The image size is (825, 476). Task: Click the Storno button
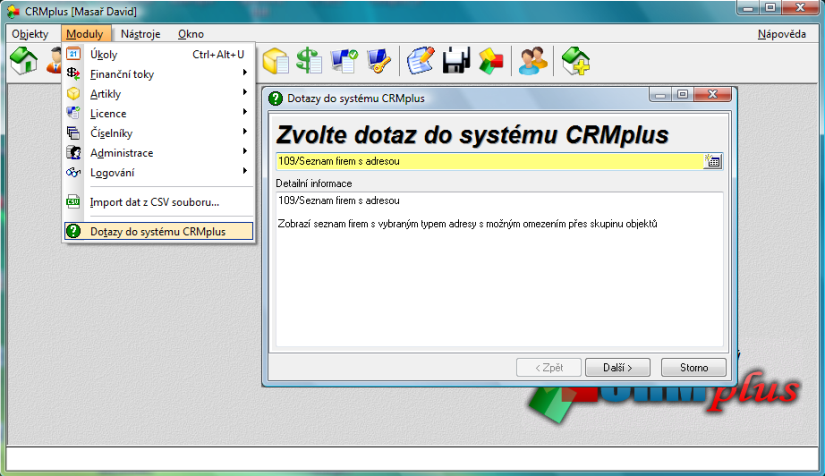693,367
